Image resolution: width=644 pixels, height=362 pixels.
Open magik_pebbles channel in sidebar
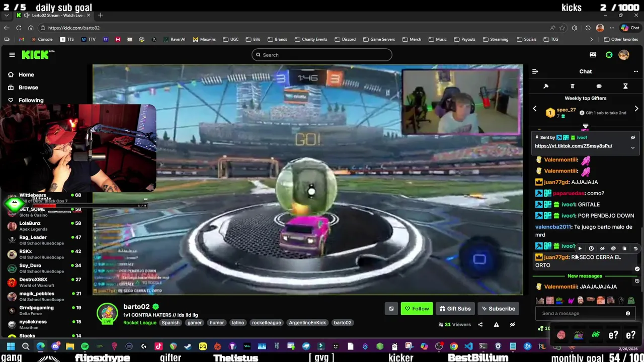(44, 296)
